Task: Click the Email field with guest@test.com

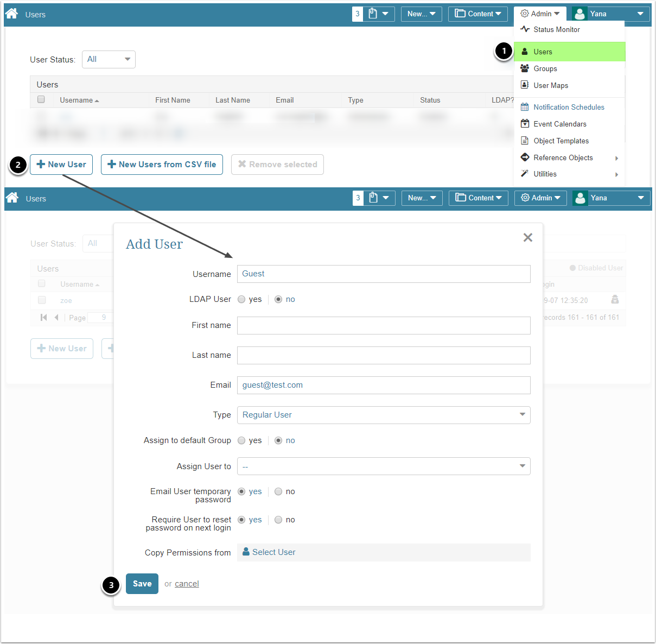Action: [384, 385]
